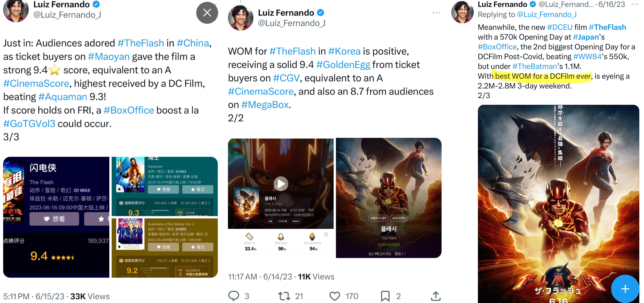Open the #GoldenEgg hashtag link
644x303 pixels.
point(343,65)
